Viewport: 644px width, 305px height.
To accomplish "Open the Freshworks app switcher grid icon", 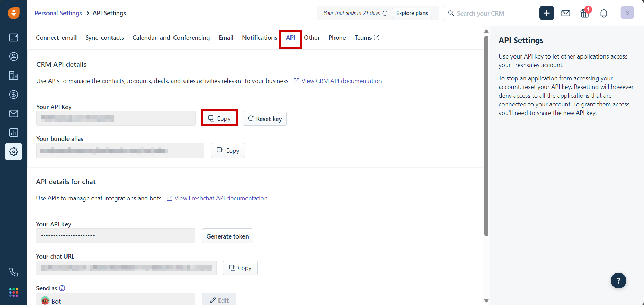I will [14, 292].
